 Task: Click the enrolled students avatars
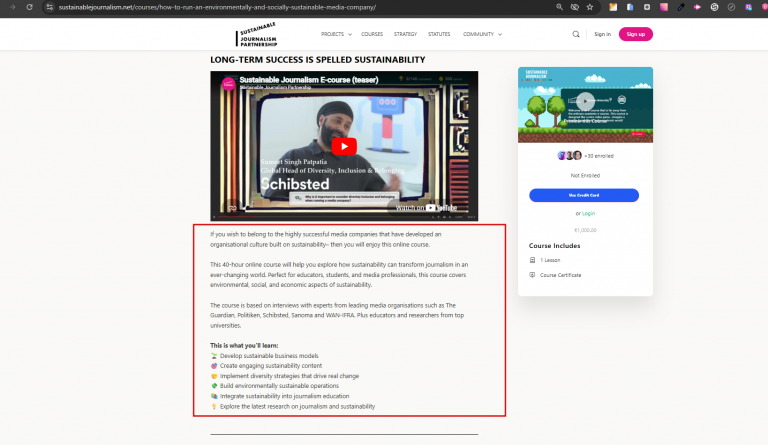[570, 156]
